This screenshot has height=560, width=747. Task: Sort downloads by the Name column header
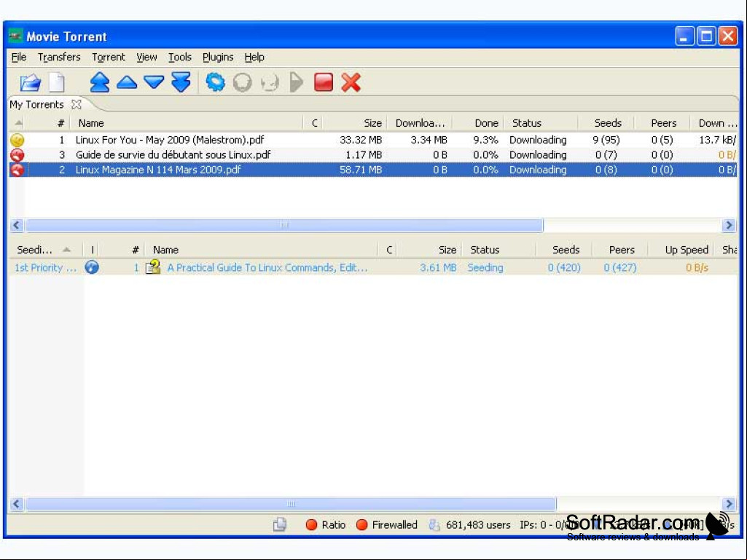(x=187, y=123)
